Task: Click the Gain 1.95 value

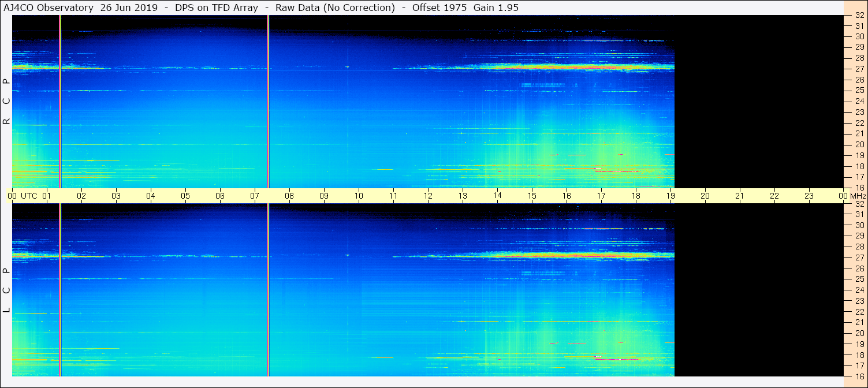Action: [x=496, y=8]
